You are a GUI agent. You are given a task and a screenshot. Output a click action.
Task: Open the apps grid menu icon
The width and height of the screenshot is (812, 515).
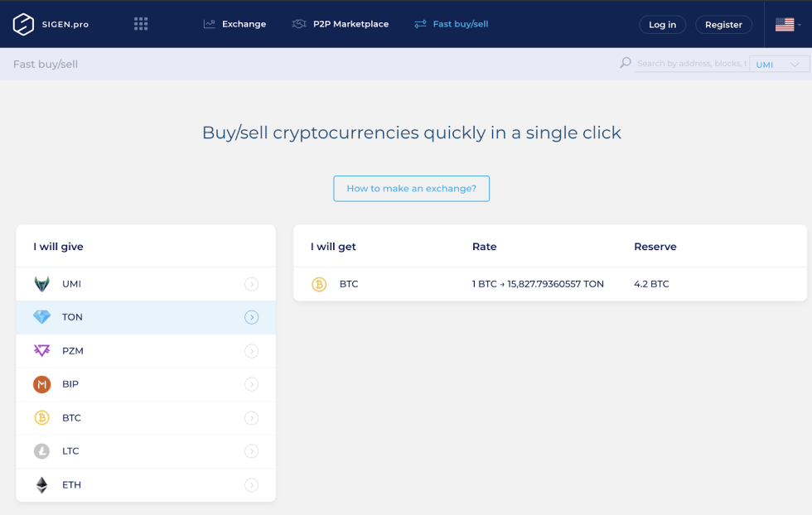141,24
